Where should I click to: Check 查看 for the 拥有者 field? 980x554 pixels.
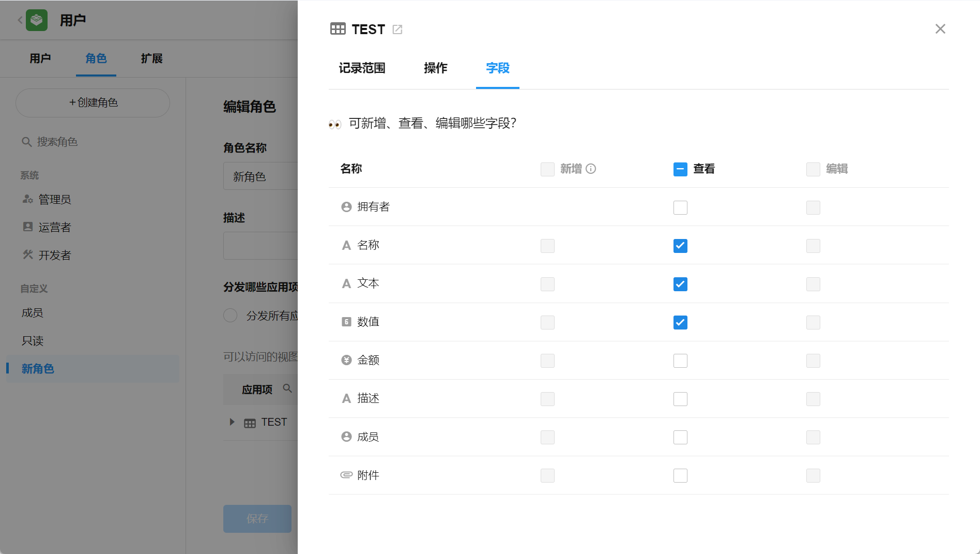[680, 207]
